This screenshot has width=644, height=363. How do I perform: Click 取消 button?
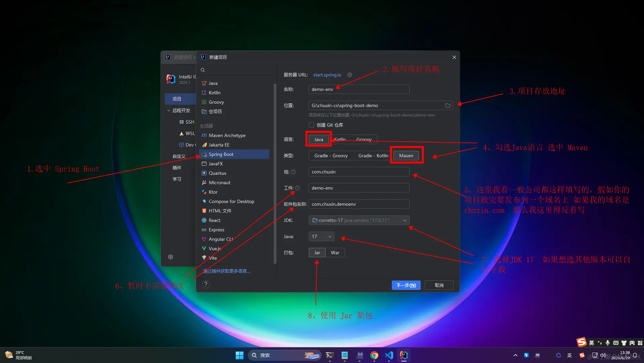(439, 285)
